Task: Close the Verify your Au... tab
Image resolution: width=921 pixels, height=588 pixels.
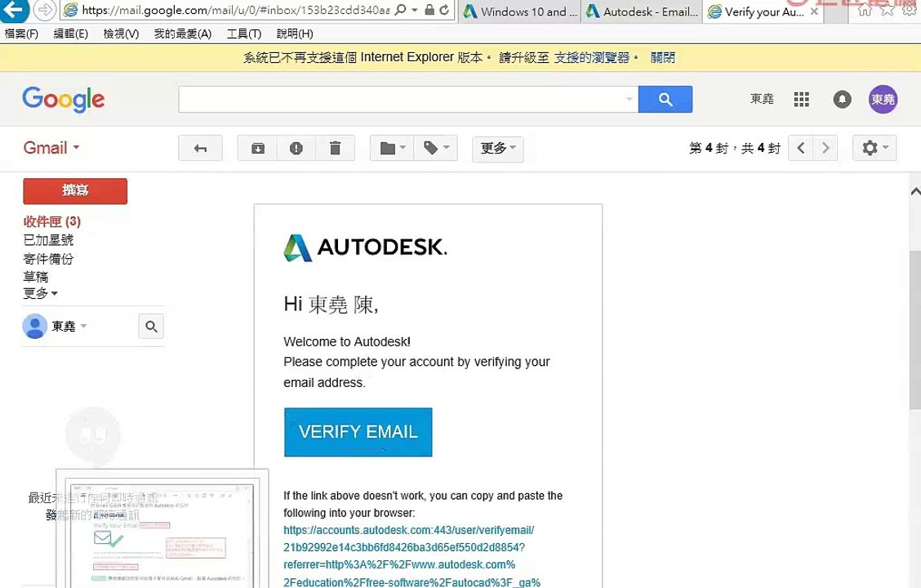Action: (814, 11)
